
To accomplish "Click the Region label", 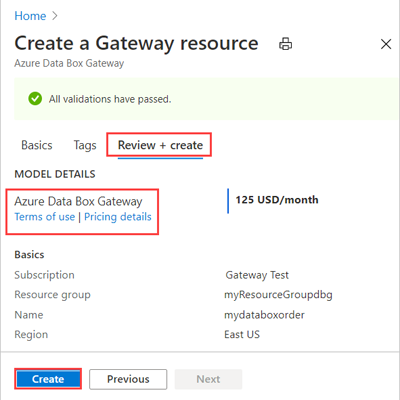I will 31,335.
